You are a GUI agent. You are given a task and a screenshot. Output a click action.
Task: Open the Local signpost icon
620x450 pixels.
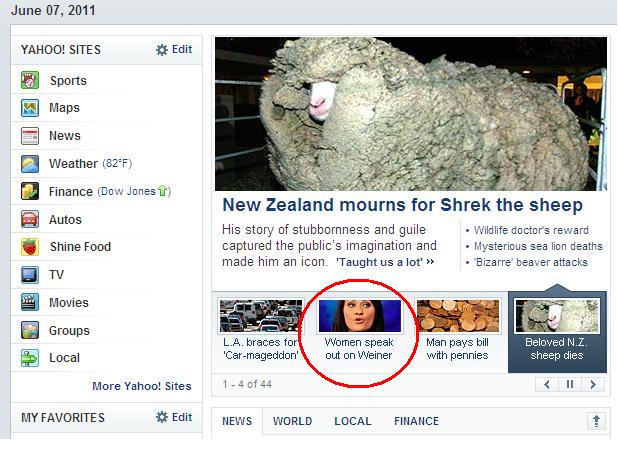(x=30, y=358)
